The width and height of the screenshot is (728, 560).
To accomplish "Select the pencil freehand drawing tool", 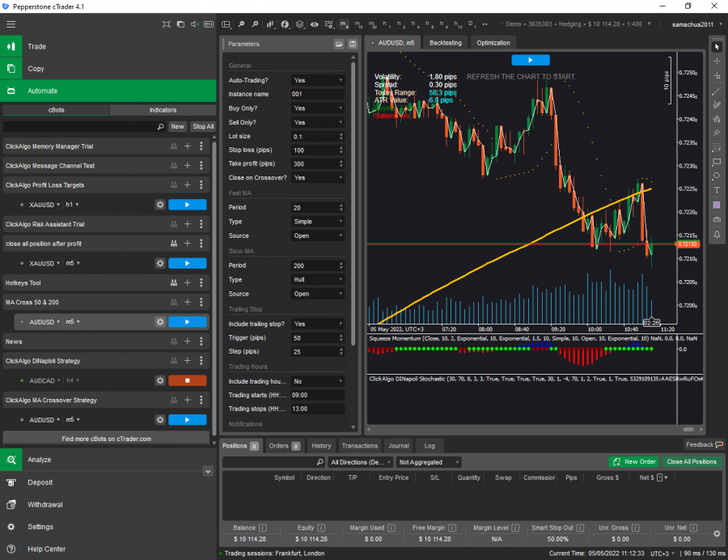I will [717, 105].
